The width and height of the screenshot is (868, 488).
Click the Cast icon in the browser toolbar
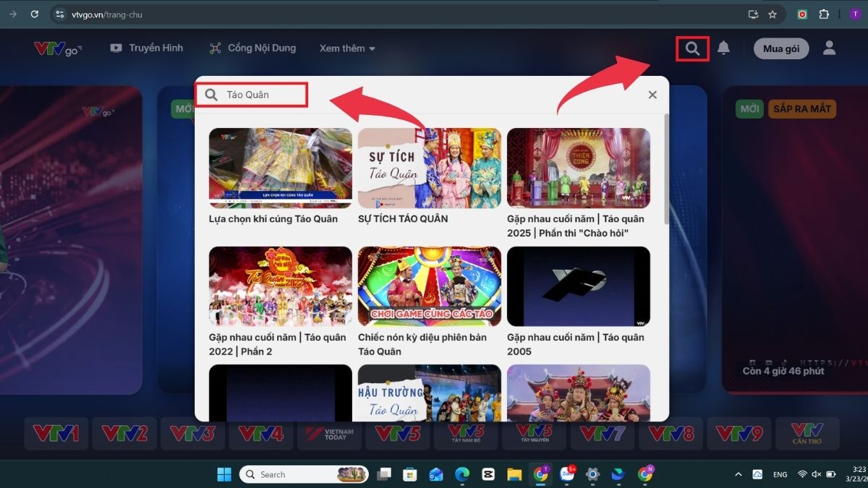point(754,14)
